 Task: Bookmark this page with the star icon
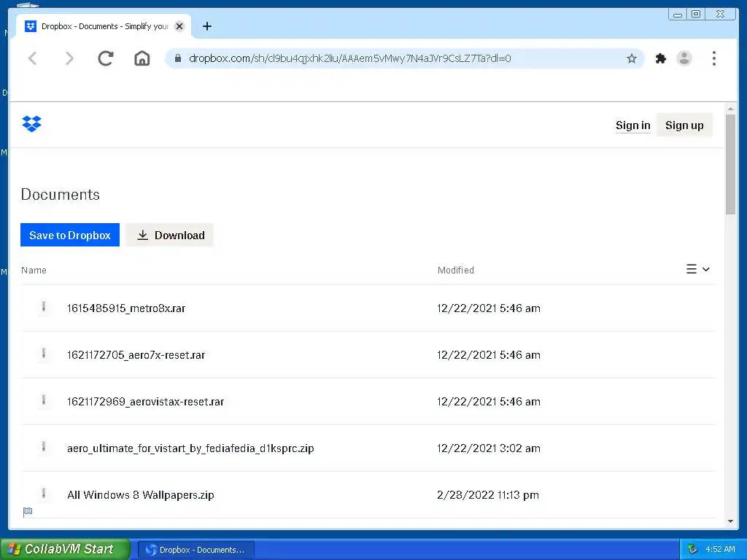click(x=632, y=58)
